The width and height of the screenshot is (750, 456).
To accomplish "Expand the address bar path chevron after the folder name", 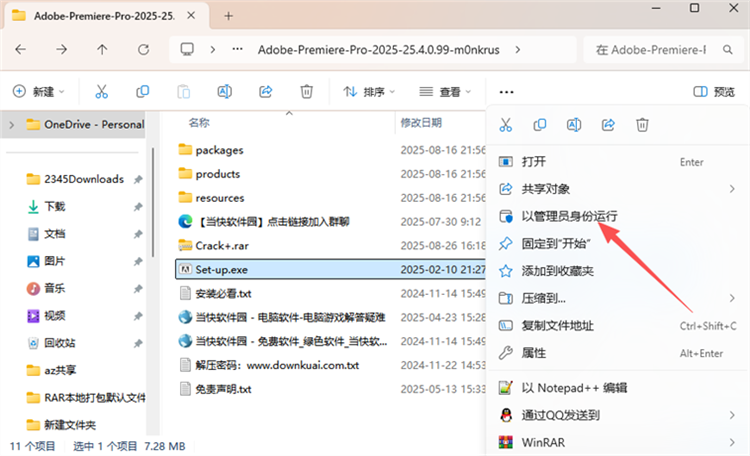I will (518, 49).
